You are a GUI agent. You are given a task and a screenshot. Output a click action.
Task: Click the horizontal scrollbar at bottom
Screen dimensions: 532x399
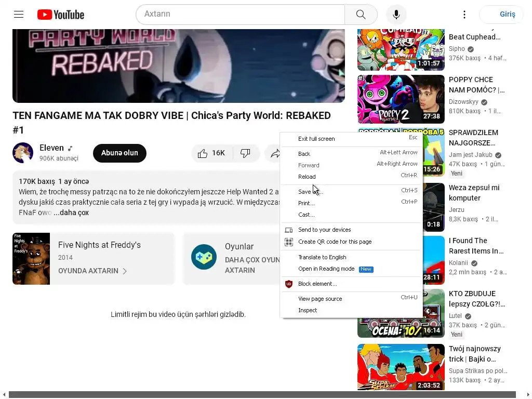262,395
